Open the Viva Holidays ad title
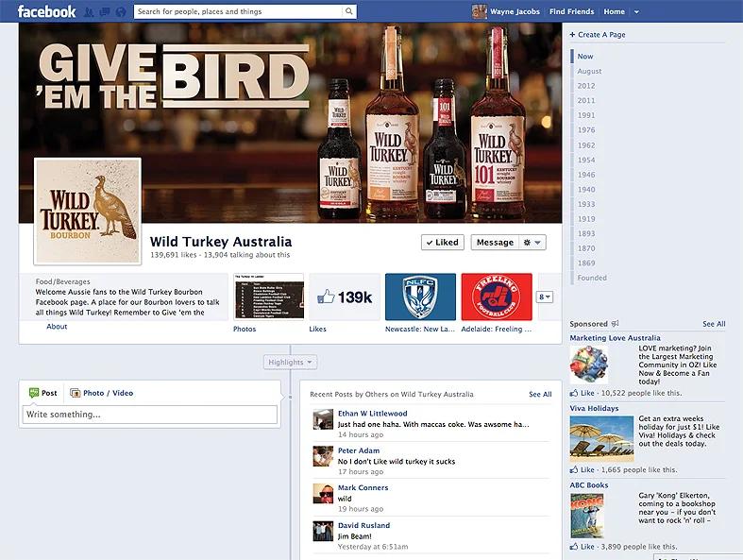Screen dimensions: 743x560 (x=594, y=408)
